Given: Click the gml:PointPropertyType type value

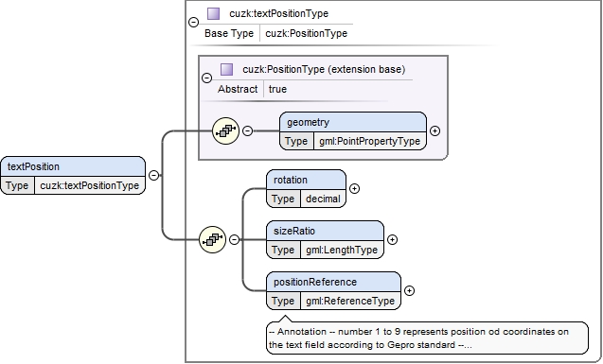Looking at the screenshot, I should coord(369,141).
